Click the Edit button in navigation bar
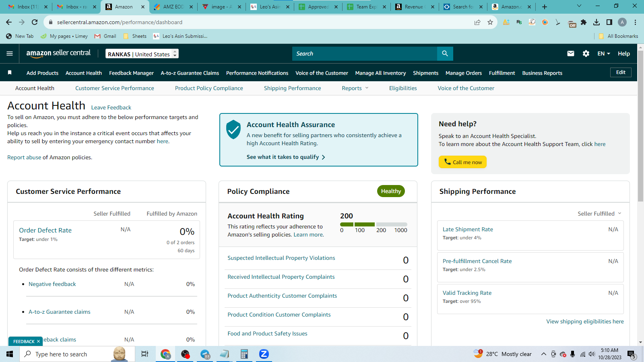 click(x=621, y=72)
